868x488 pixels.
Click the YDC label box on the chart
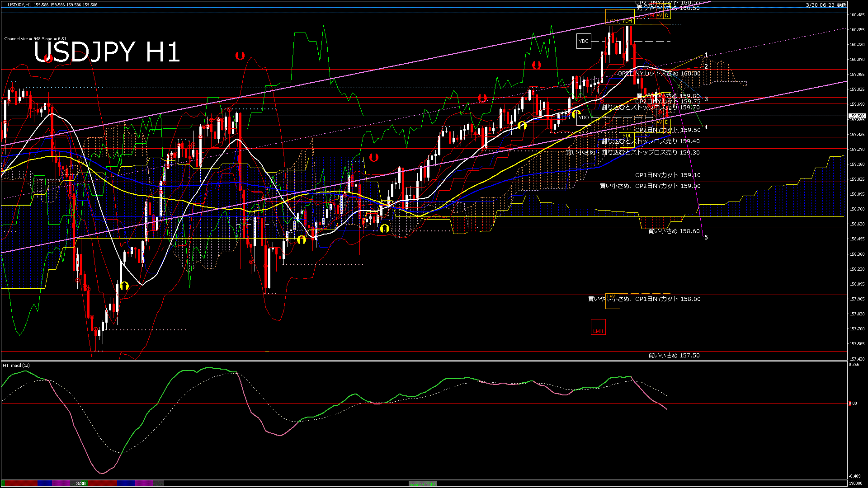pyautogui.click(x=584, y=41)
